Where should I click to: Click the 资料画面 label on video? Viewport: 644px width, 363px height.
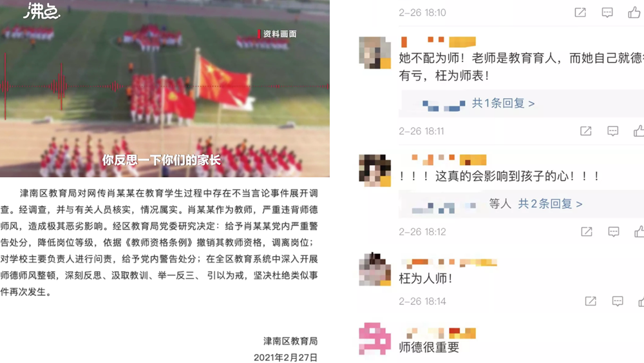(x=277, y=34)
